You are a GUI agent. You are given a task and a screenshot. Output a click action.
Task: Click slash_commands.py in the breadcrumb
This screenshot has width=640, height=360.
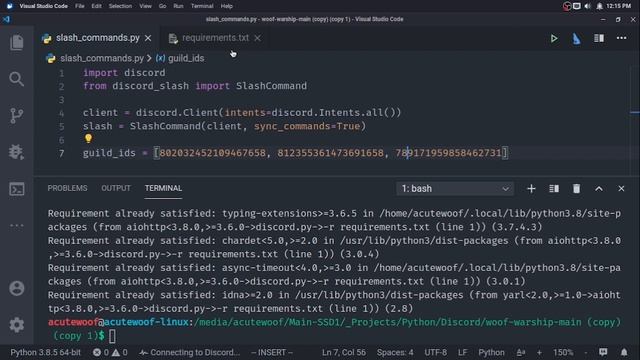click(102, 58)
